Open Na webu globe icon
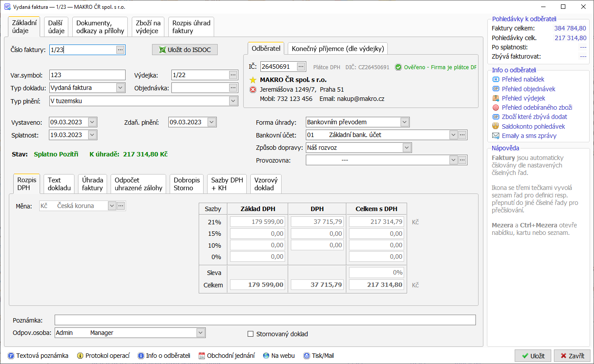Screen dimensions: 594x364 (x=266, y=356)
